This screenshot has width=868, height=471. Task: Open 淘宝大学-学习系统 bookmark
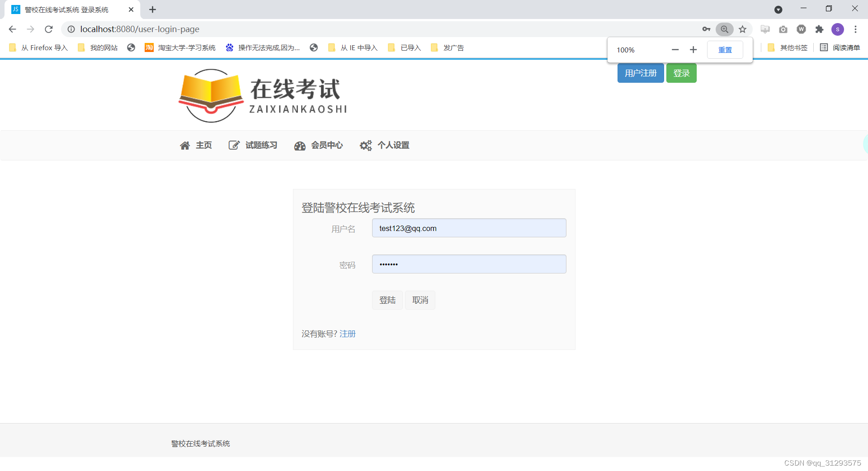[x=180, y=48]
